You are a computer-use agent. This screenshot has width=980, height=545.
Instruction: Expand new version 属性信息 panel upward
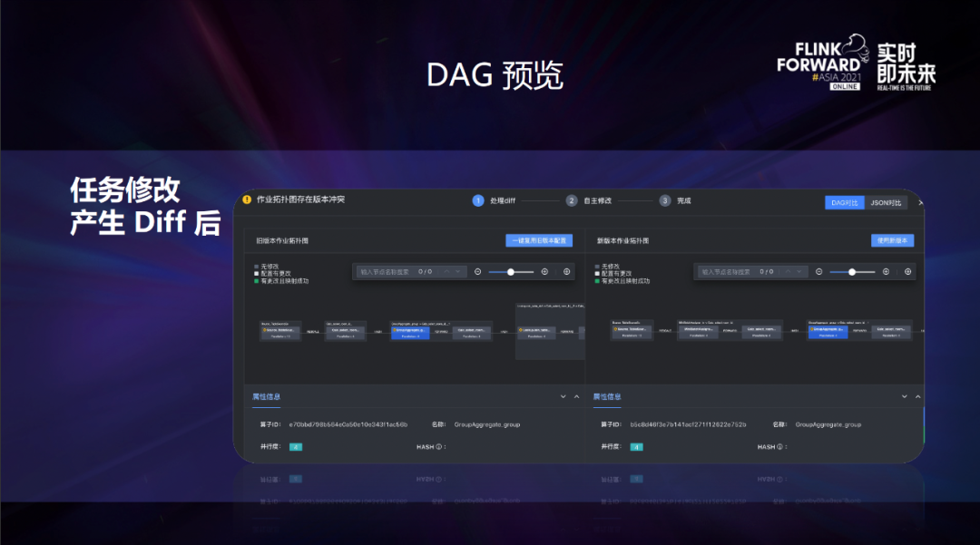(x=917, y=396)
